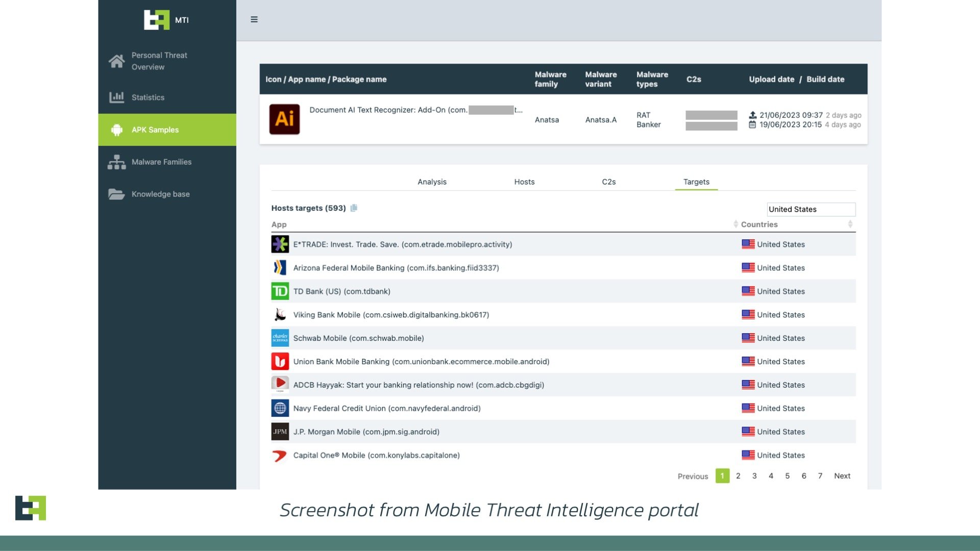Viewport: 980px width, 551px height.
Task: Click Anatsa.A malware variant cell
Action: (601, 120)
